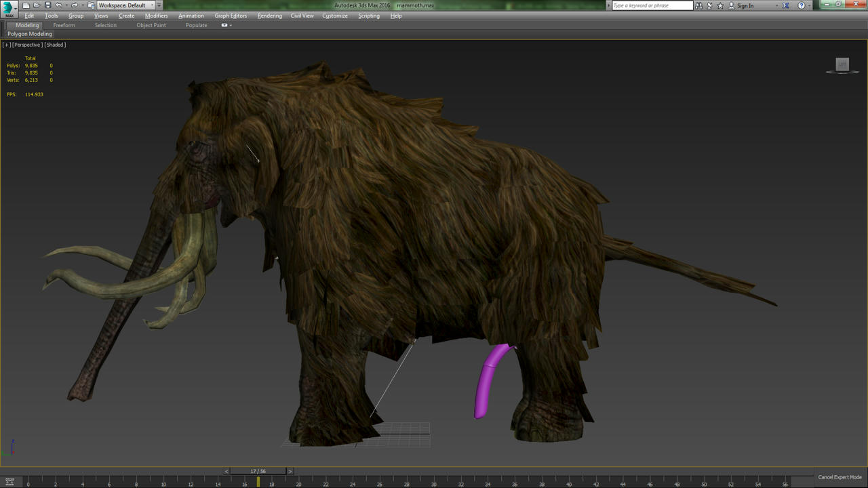
Task: Click the FPS 114.933 statistic readout
Action: pyautogui.click(x=25, y=94)
